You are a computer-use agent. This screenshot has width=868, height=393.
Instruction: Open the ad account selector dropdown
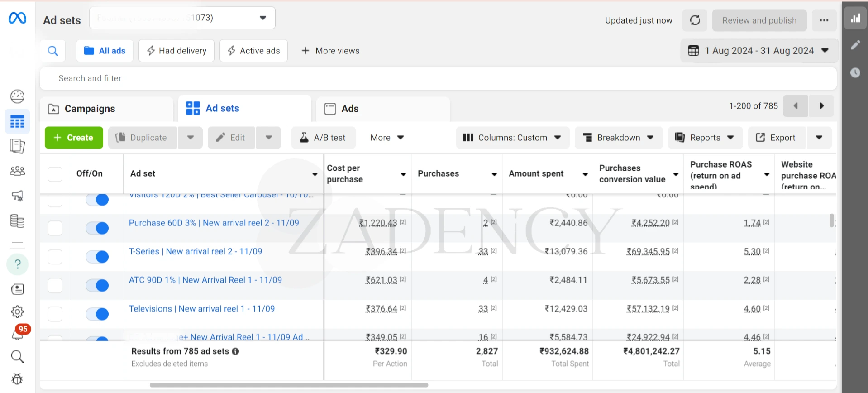click(182, 18)
